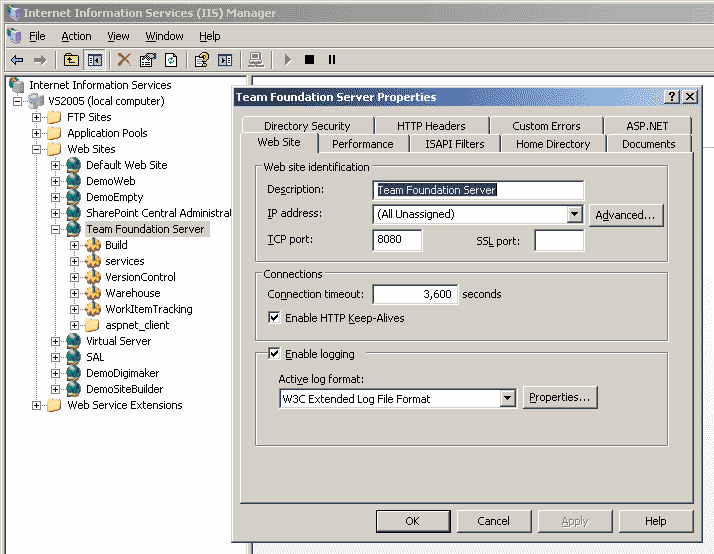Screen dimensions: 714x554
Task: Switch to the ISAPI Filters tab
Action: tap(454, 144)
